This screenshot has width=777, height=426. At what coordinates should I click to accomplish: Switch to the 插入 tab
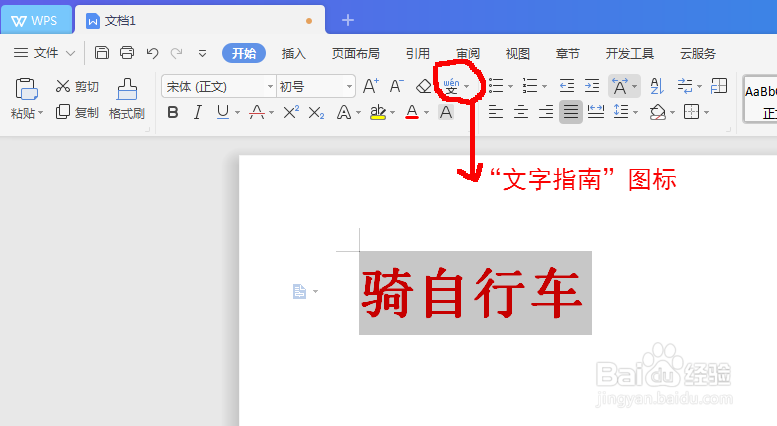(x=293, y=53)
